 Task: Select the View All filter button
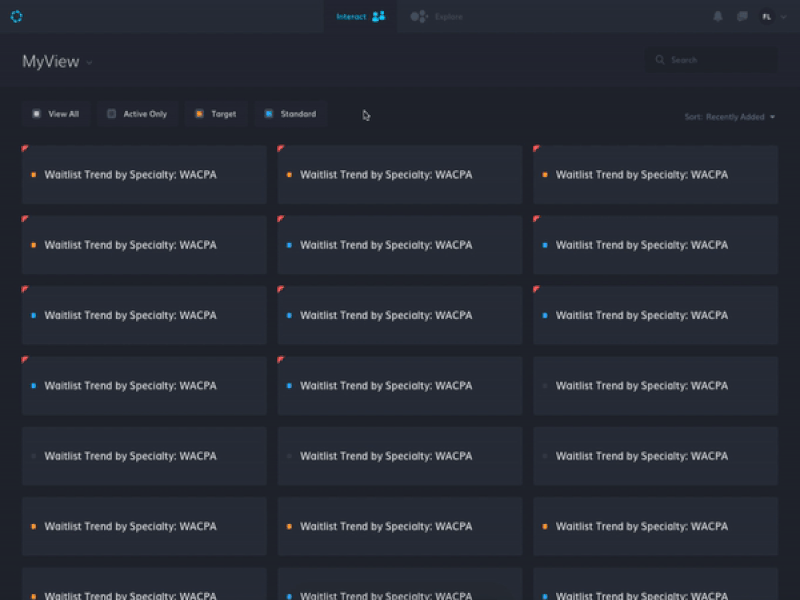tap(57, 114)
